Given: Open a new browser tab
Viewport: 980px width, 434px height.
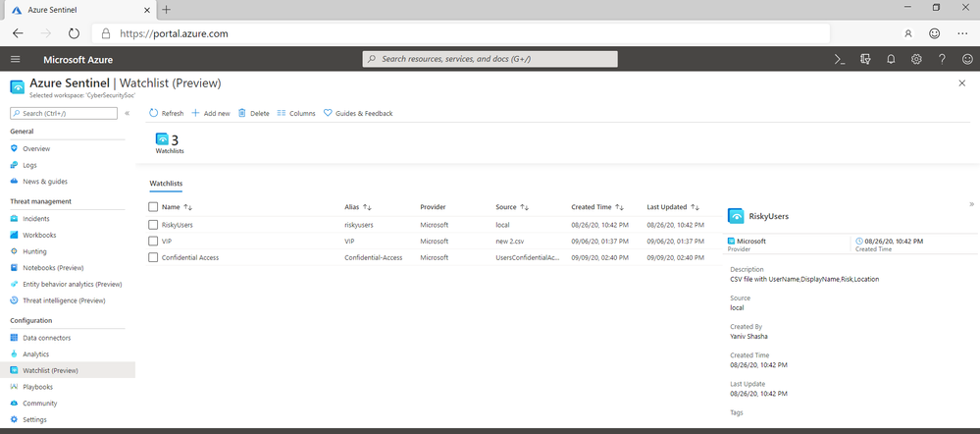Looking at the screenshot, I should tap(166, 10).
